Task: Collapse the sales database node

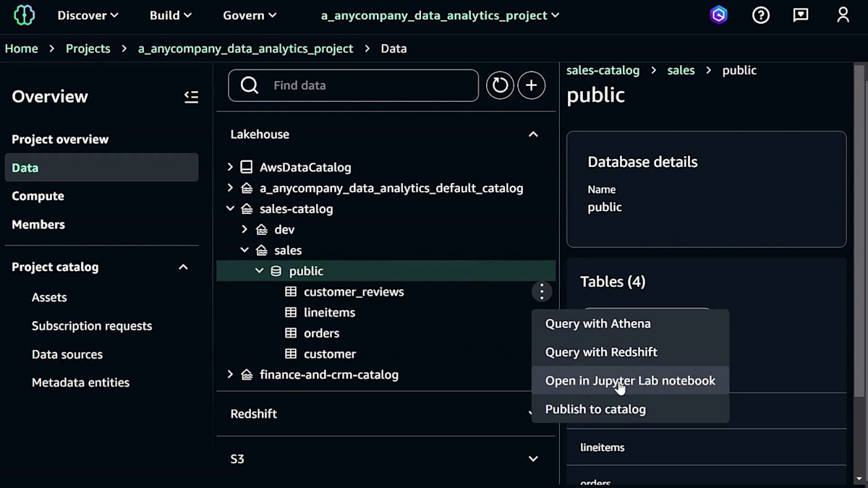Action: point(244,250)
